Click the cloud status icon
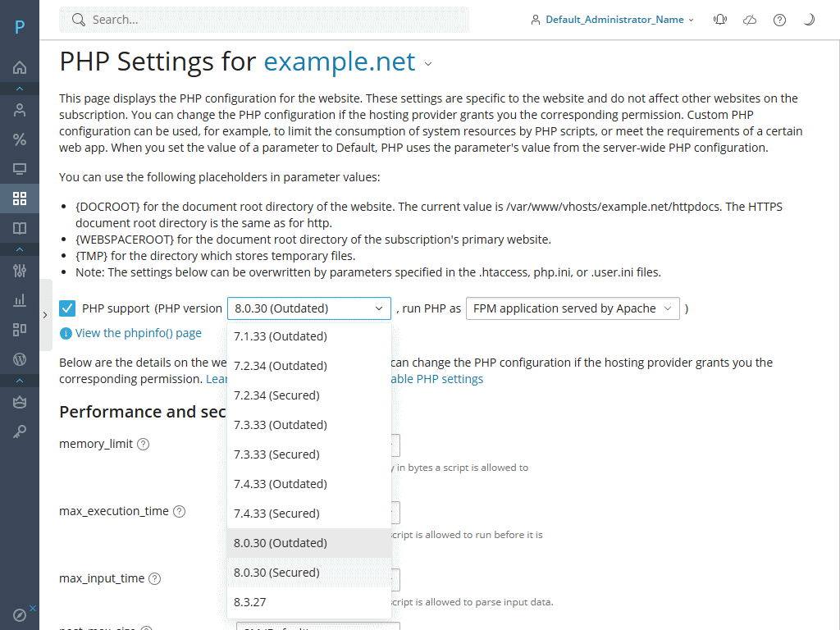Image resolution: width=840 pixels, height=630 pixels. 749,19
